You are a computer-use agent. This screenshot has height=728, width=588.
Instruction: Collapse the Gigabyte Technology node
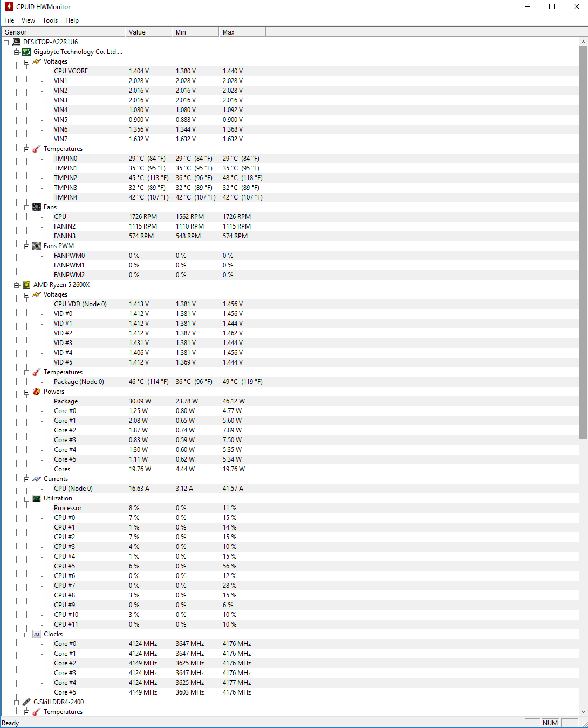[x=17, y=52]
